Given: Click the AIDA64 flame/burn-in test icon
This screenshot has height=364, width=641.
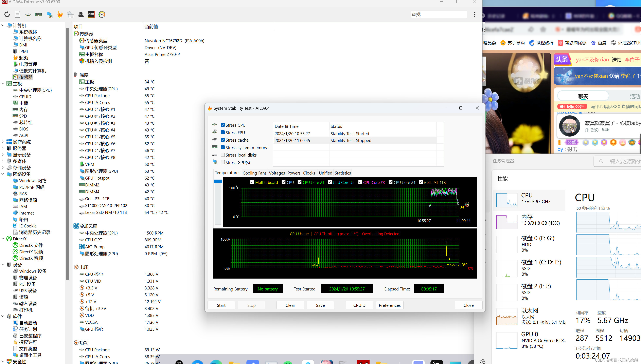Looking at the screenshot, I should [59, 15].
